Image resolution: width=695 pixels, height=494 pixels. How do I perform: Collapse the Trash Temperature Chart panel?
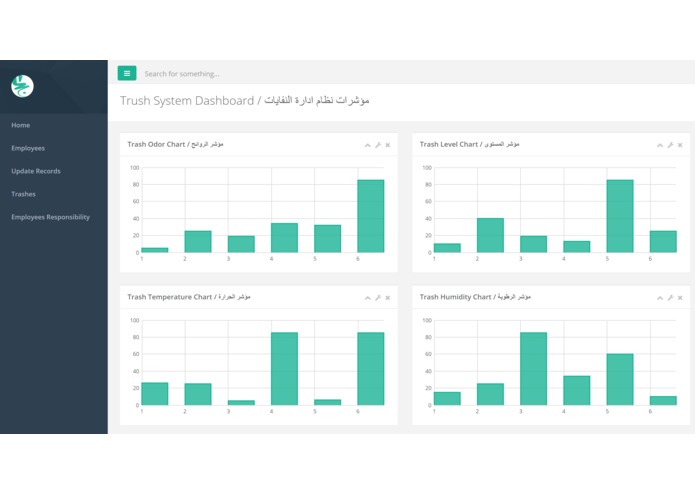[367, 298]
